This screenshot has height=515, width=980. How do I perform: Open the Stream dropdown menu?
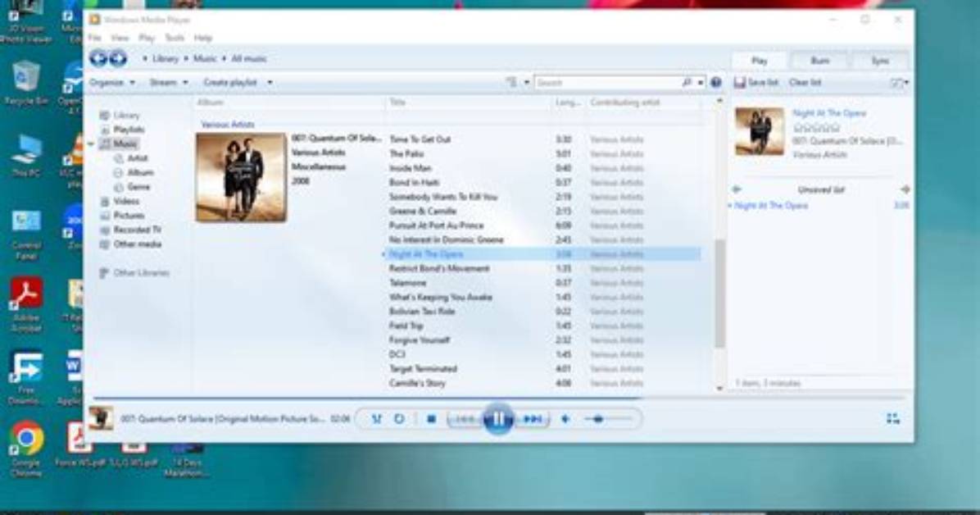168,82
